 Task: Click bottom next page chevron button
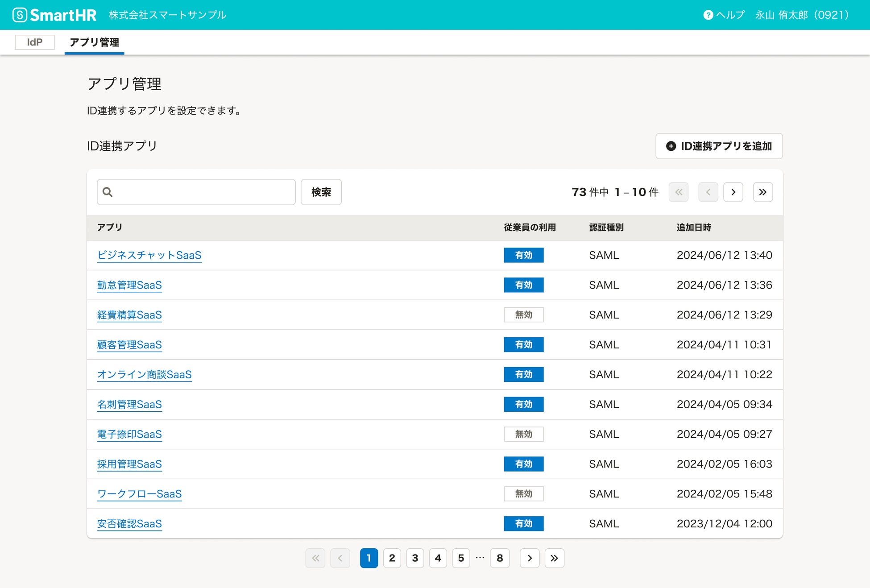[x=530, y=558]
